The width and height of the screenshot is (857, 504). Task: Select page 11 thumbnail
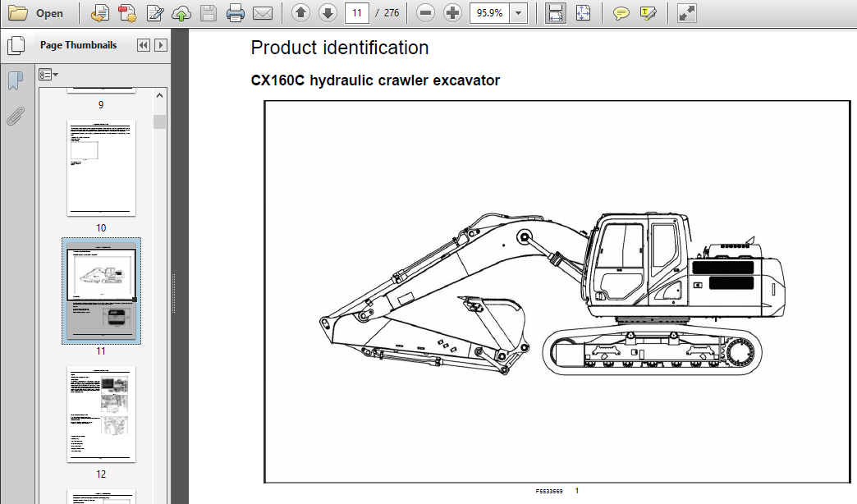(101, 291)
